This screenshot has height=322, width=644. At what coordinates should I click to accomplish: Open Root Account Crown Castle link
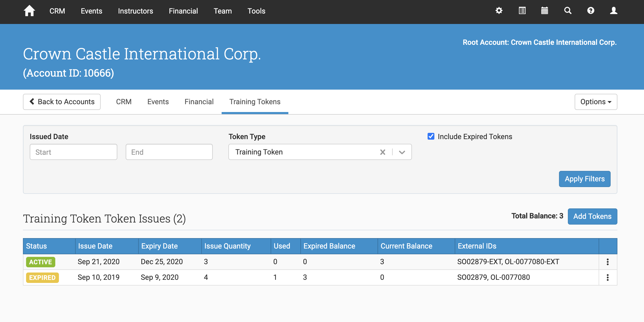tap(539, 42)
